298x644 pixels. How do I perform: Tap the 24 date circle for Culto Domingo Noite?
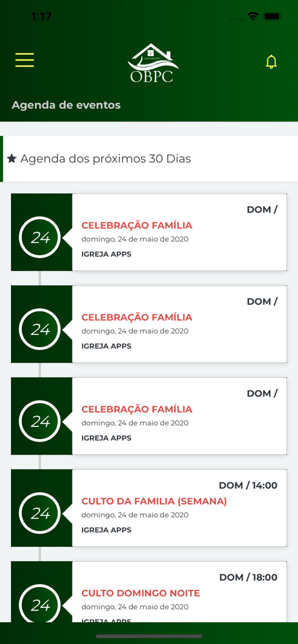coord(40,606)
